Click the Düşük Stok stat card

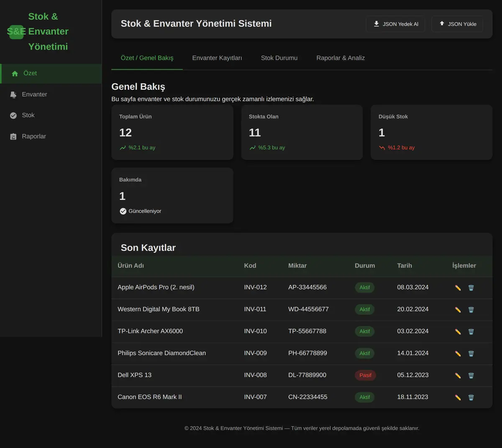pos(431,132)
